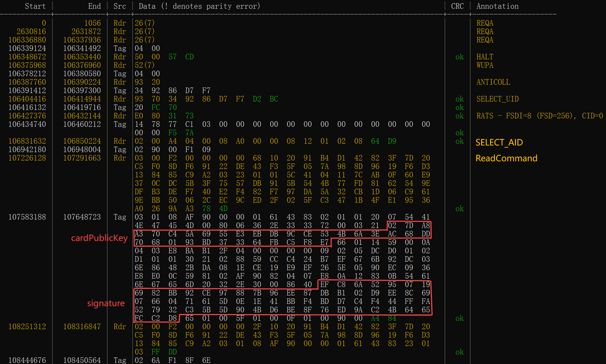Click start timestamp 108444676

(x=27, y=360)
